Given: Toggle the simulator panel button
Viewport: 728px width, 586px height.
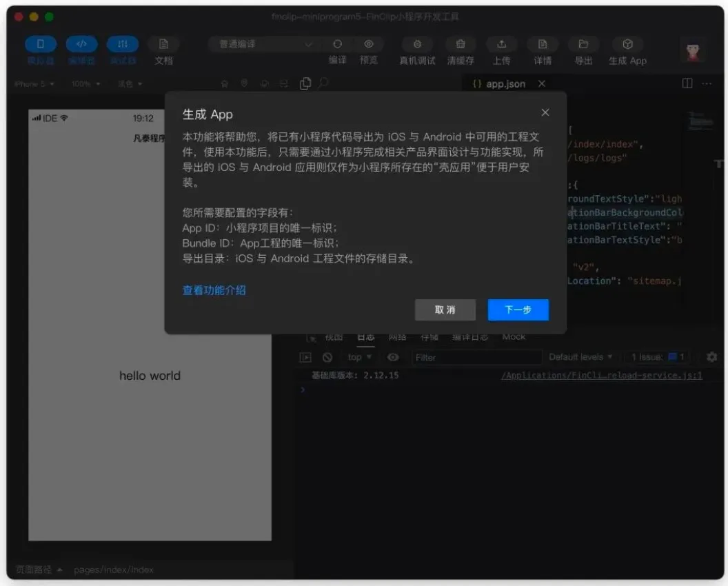Looking at the screenshot, I should pos(41,44).
